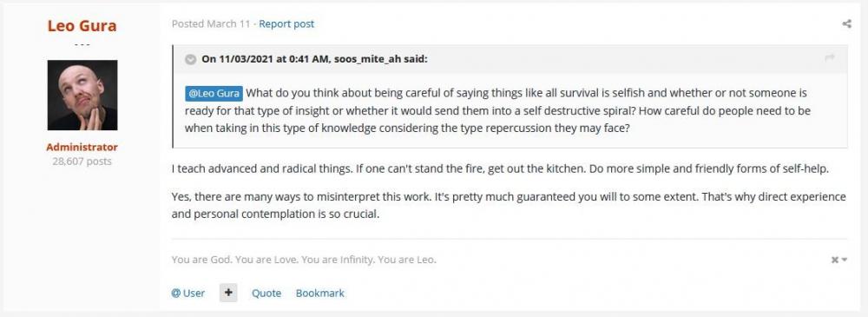Image resolution: width=868 pixels, height=317 pixels.
Task: Bookmark this post
Action: click(x=320, y=294)
